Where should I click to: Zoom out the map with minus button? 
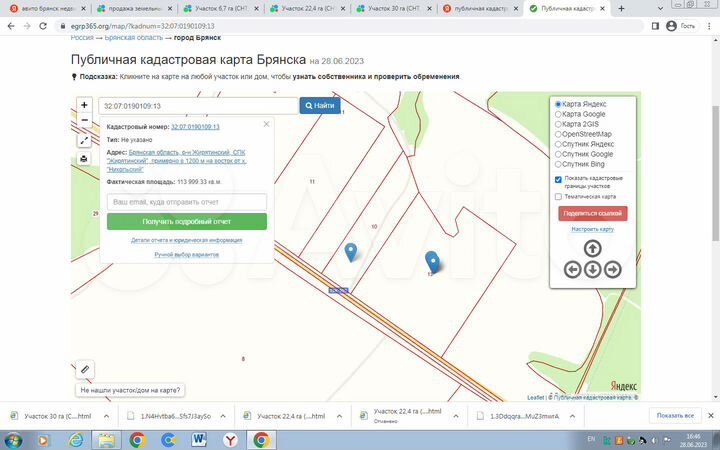tap(84, 120)
